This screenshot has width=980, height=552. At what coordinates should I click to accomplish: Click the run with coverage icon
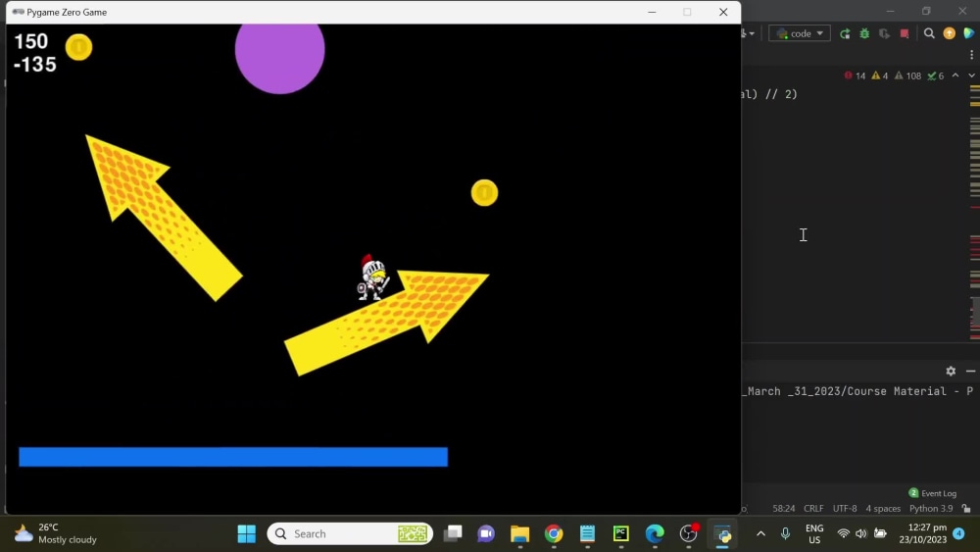[x=884, y=33]
